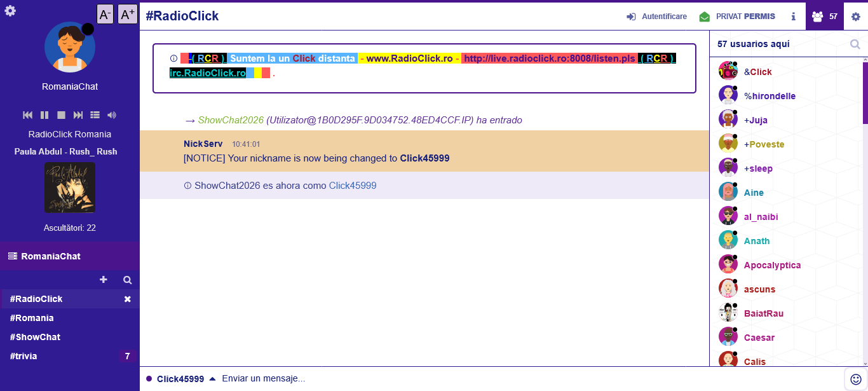Switch to #ShowChat channel
868x391 pixels.
click(35, 337)
